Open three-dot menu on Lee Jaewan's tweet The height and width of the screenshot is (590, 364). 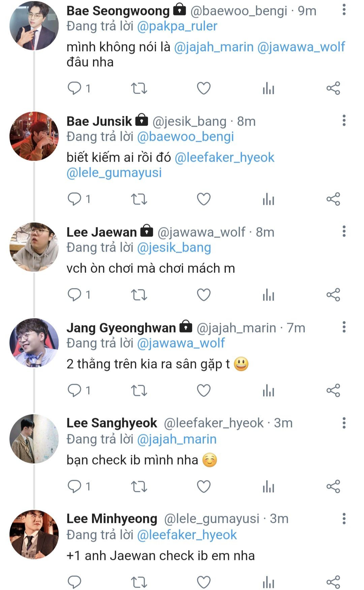(344, 231)
